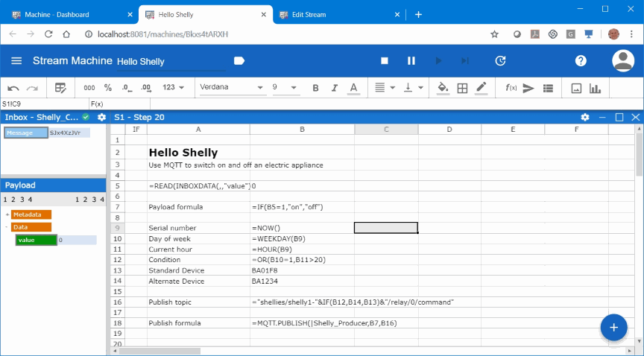Viewport: 644px width, 356px height.
Task: Toggle bold text formatting
Action: coord(315,88)
